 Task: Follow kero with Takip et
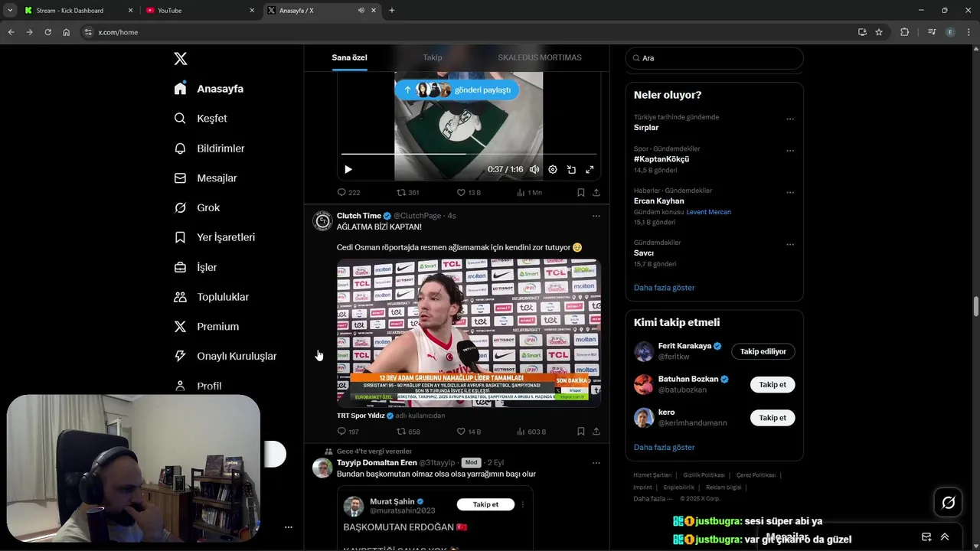(x=773, y=418)
